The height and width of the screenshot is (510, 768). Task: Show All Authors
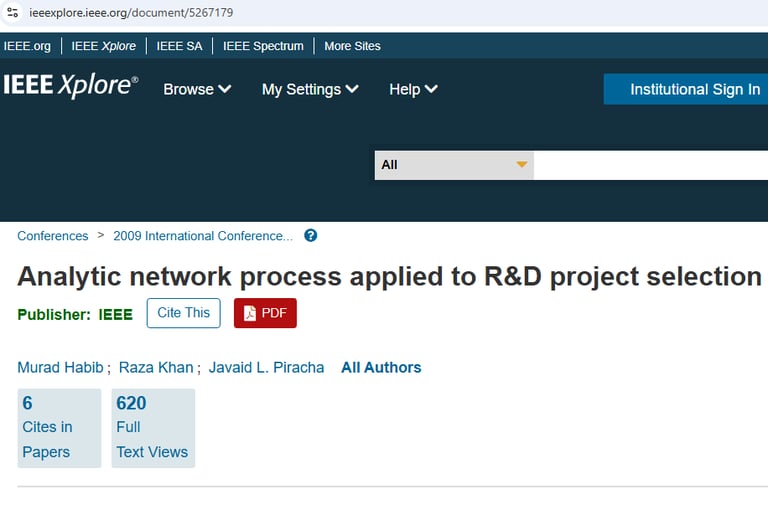pos(381,367)
